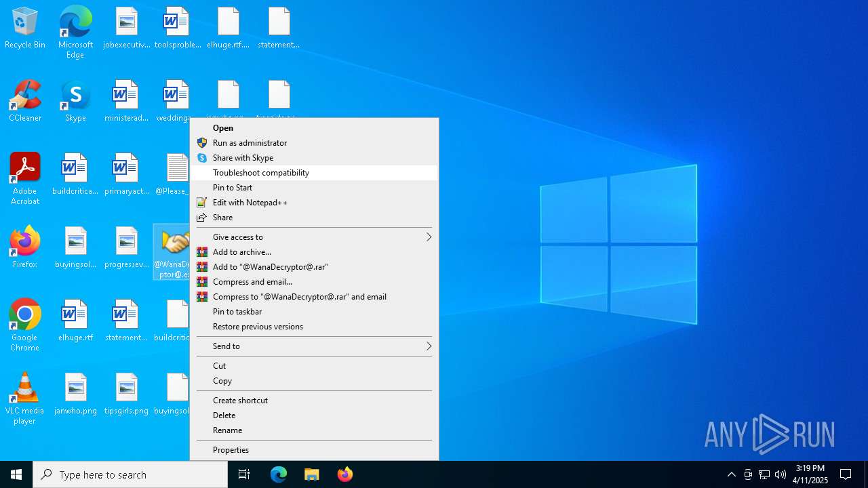Show hidden system tray icons
This screenshot has width=868, height=488.
coord(731,474)
